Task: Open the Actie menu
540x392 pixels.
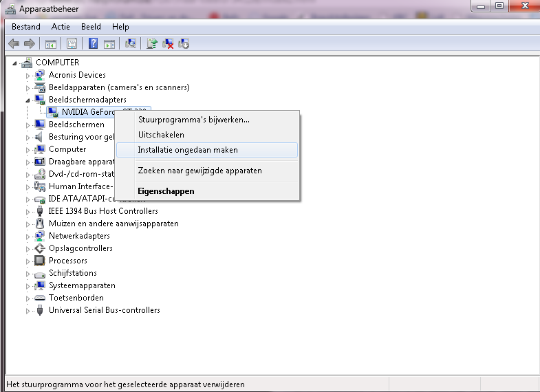Action: (x=61, y=27)
